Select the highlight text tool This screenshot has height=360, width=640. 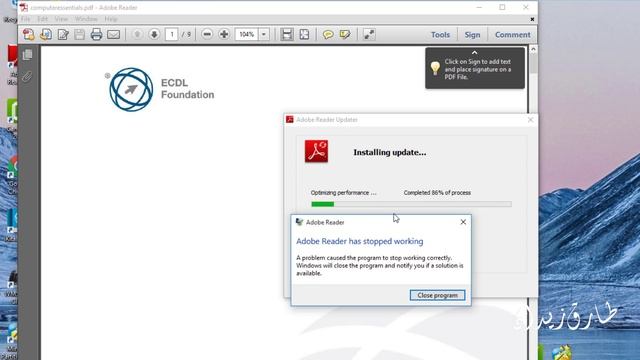[x=345, y=35]
